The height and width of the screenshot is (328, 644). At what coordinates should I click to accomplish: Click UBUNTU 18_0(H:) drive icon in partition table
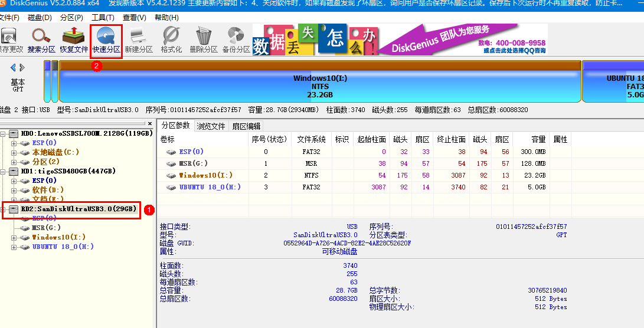click(171, 187)
